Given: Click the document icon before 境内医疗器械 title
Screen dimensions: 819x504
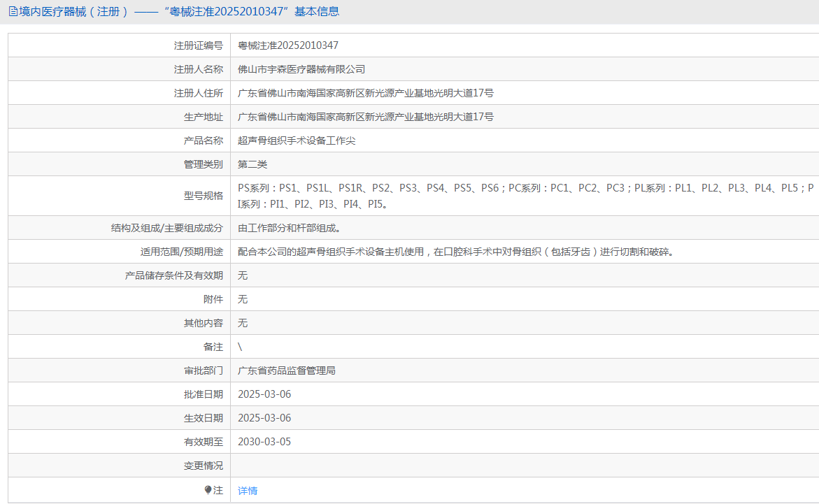Looking at the screenshot, I should pyautogui.click(x=13, y=11).
